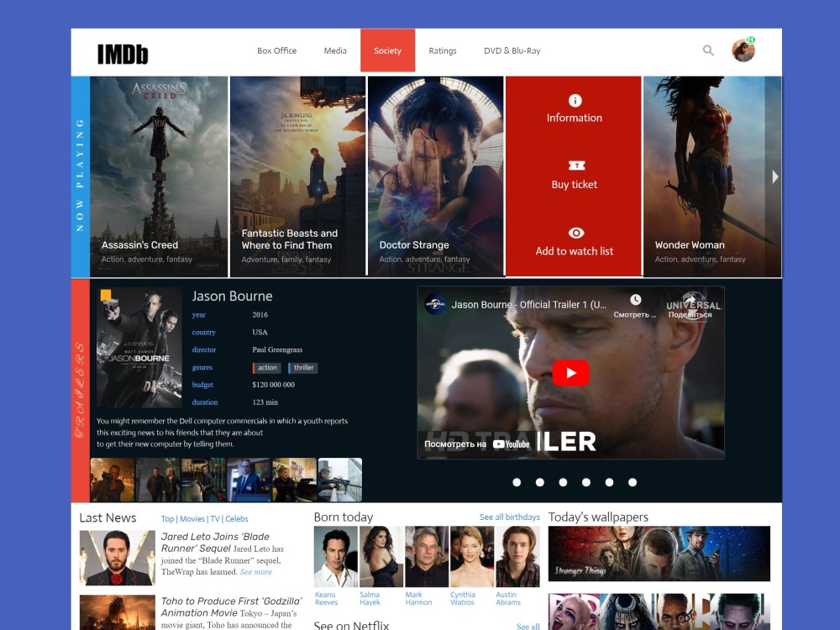Click the IMDb logo
840x630 pixels.
[x=122, y=54]
